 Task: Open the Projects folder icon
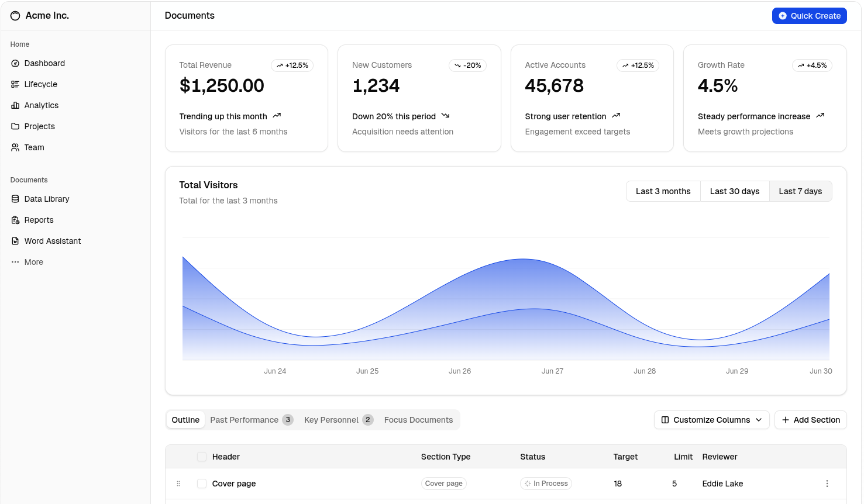click(x=15, y=126)
